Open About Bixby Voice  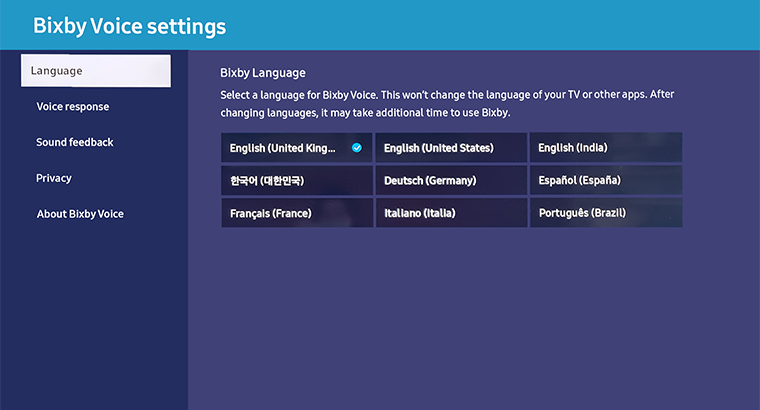(80, 214)
